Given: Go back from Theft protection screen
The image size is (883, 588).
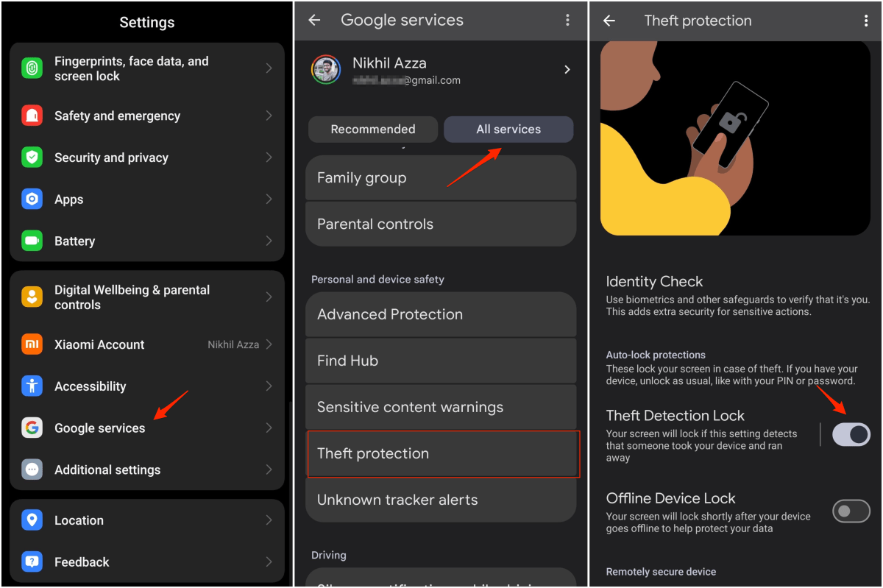Looking at the screenshot, I should (x=609, y=21).
